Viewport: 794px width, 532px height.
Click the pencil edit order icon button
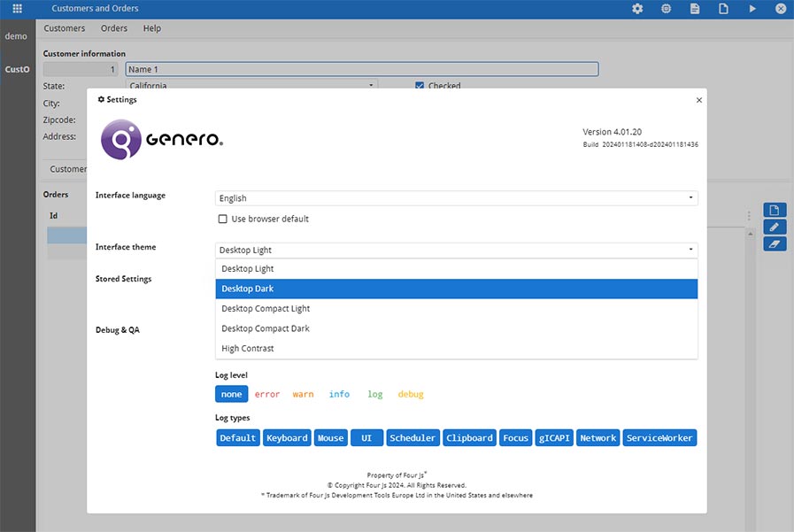click(775, 227)
